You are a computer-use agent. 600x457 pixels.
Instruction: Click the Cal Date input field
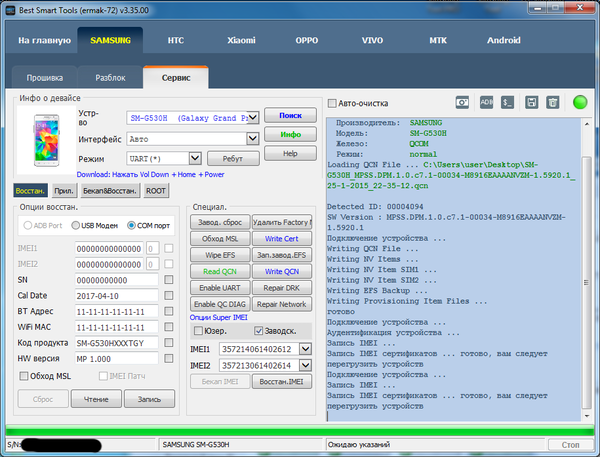pyautogui.click(x=116, y=296)
